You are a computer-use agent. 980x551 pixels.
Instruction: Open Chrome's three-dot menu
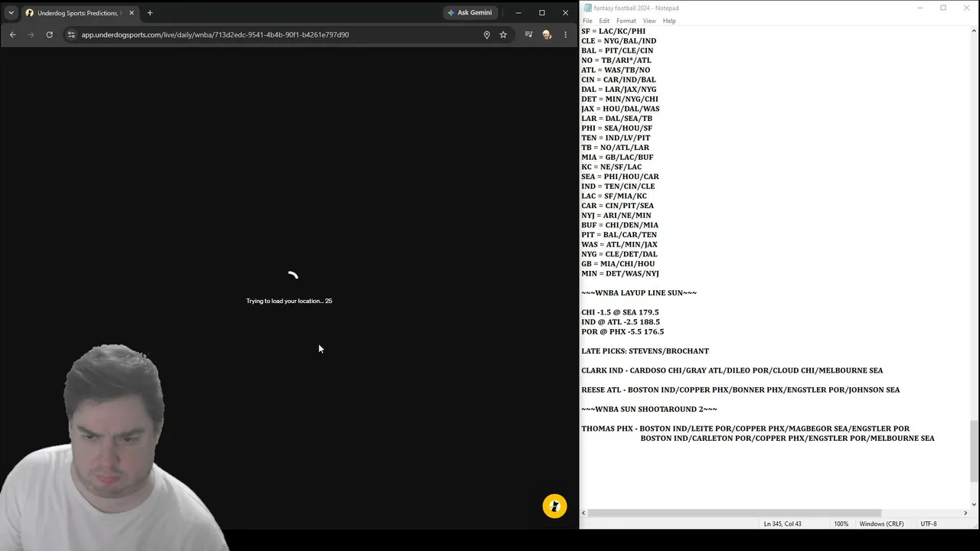point(566,34)
